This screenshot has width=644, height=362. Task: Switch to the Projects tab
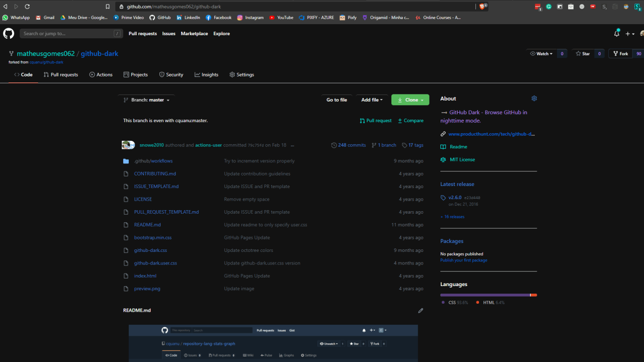click(x=136, y=75)
